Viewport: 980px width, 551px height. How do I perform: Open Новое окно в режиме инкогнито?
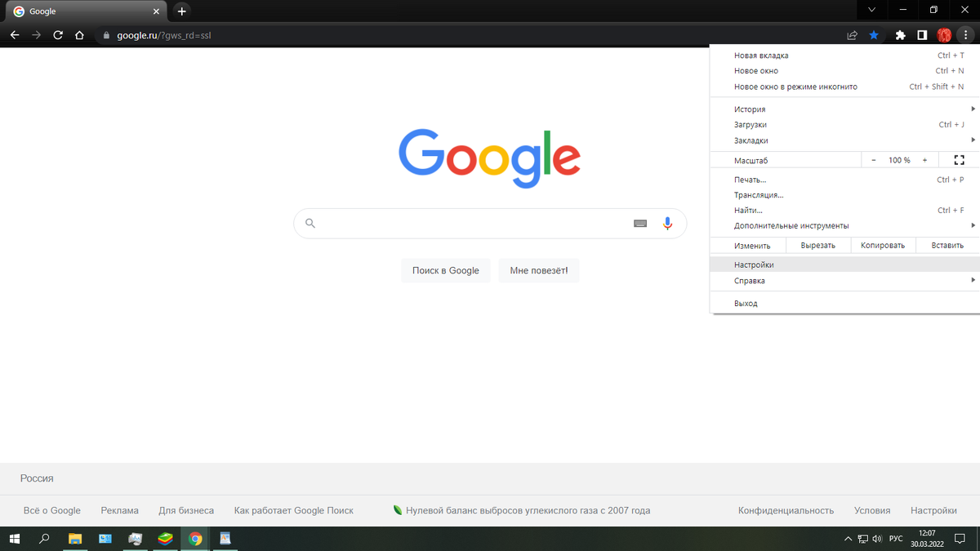[x=845, y=87]
